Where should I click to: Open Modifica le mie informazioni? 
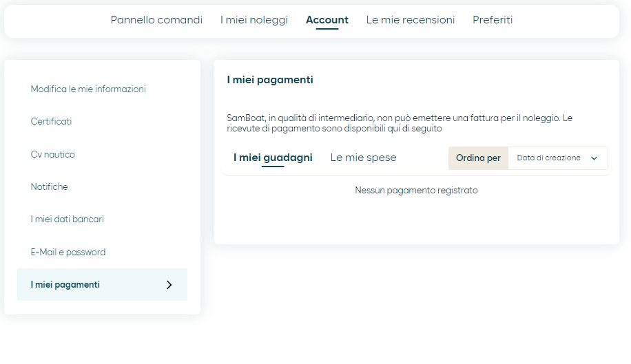[x=88, y=89]
